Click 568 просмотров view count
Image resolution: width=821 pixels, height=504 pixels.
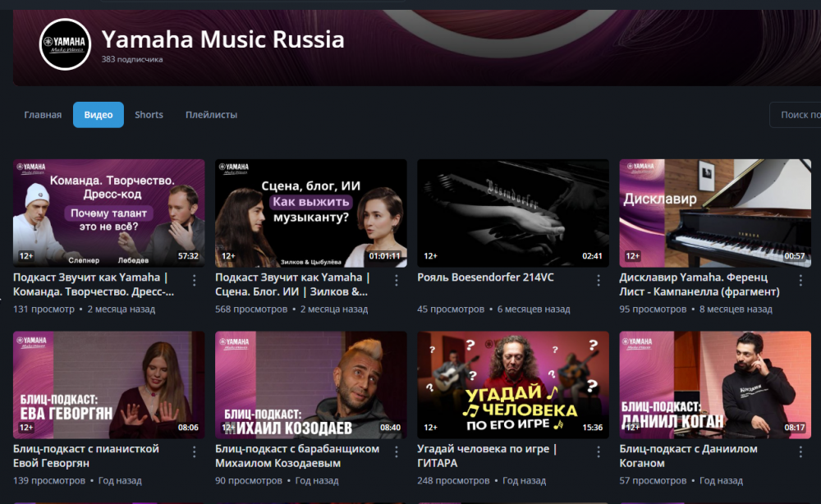(251, 309)
